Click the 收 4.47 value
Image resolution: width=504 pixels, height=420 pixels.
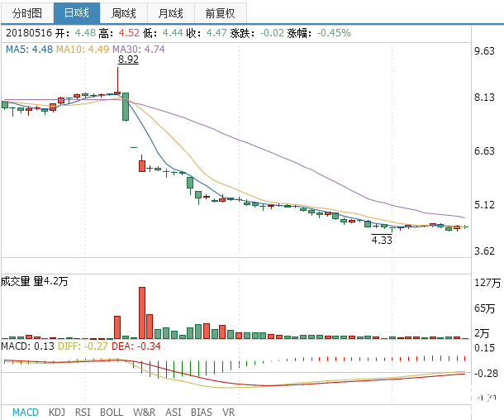coord(216,33)
